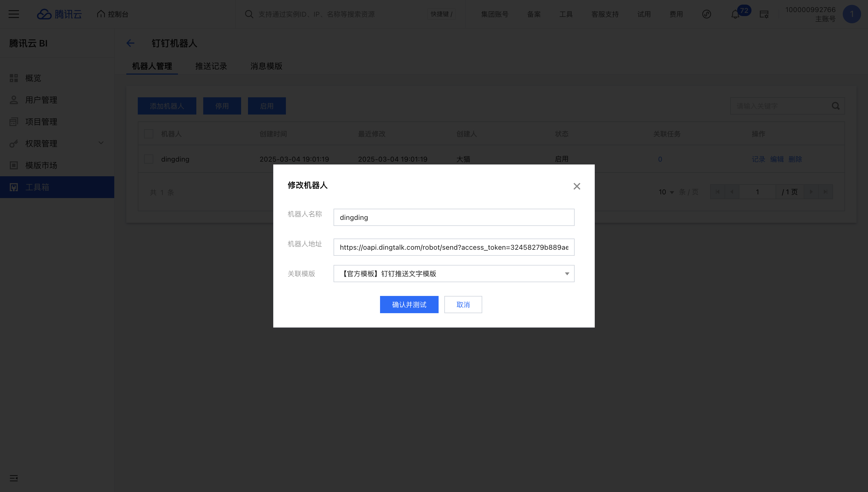The height and width of the screenshot is (492, 868).
Task: Collapse the sidebar using the bottom-left icon
Action: click(14, 478)
